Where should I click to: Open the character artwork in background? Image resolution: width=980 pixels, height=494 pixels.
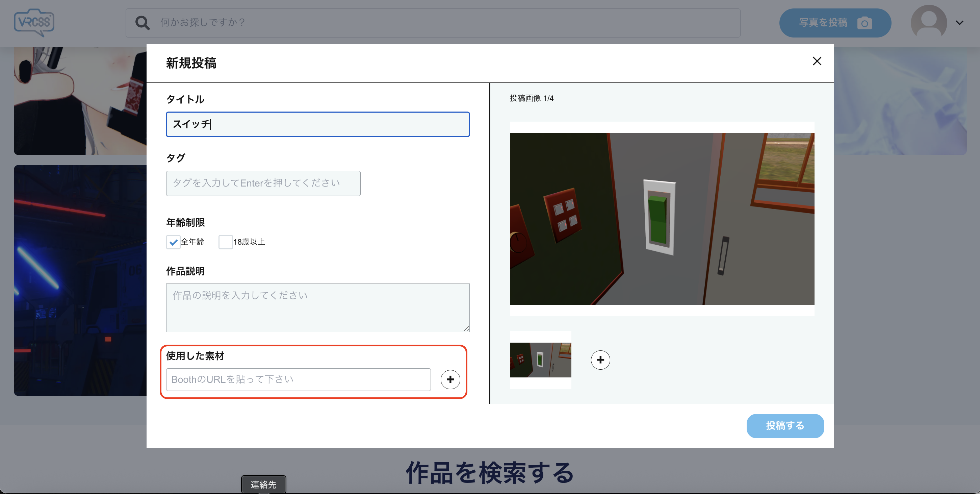click(80, 101)
